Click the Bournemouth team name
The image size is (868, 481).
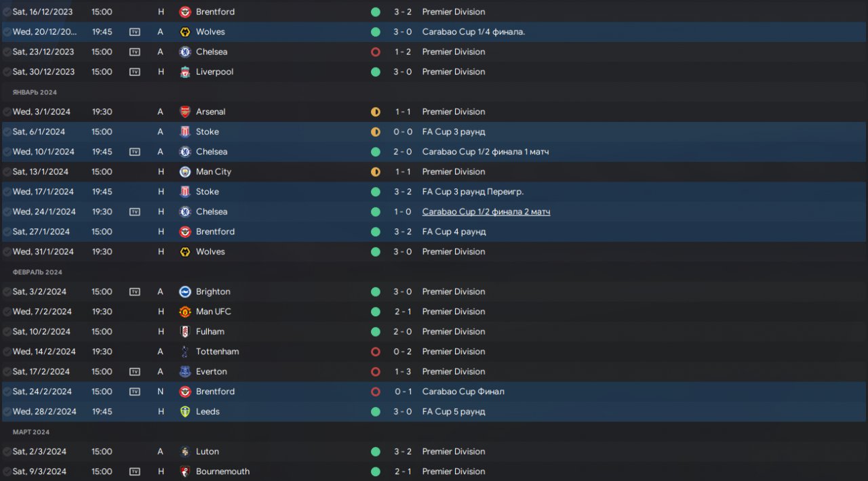click(222, 472)
